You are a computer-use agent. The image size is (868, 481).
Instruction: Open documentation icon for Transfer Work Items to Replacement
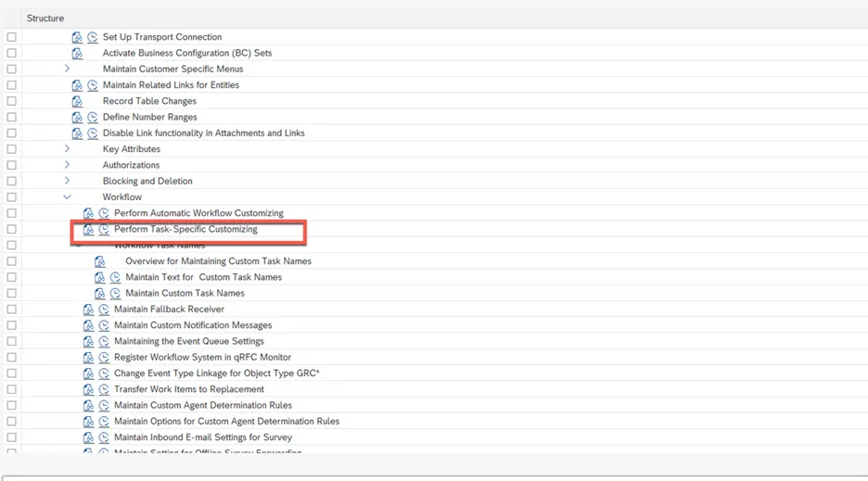coord(89,389)
